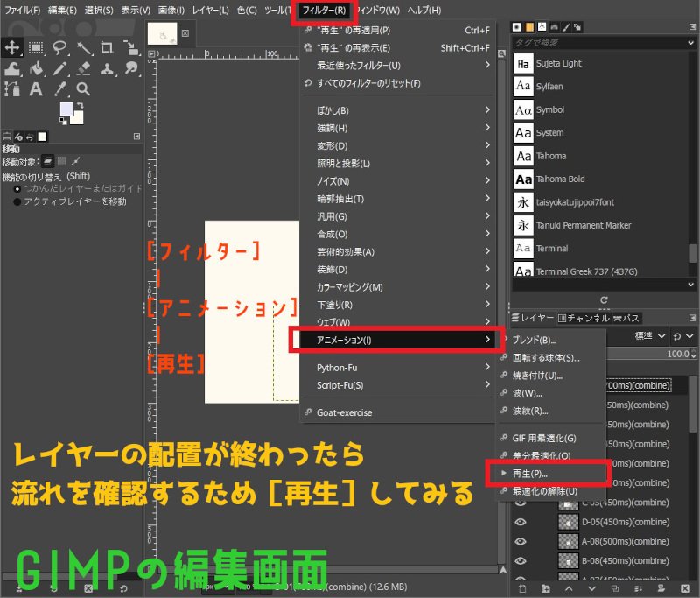Select the Warp Transform tool
Viewport: 700px width, 598px height.
coord(12,68)
